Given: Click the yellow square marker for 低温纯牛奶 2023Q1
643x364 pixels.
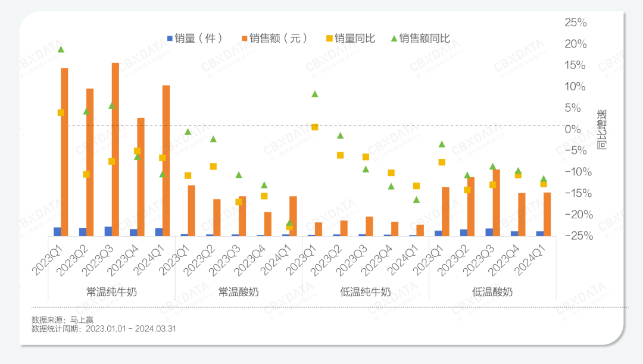Looking at the screenshot, I should tap(315, 127).
